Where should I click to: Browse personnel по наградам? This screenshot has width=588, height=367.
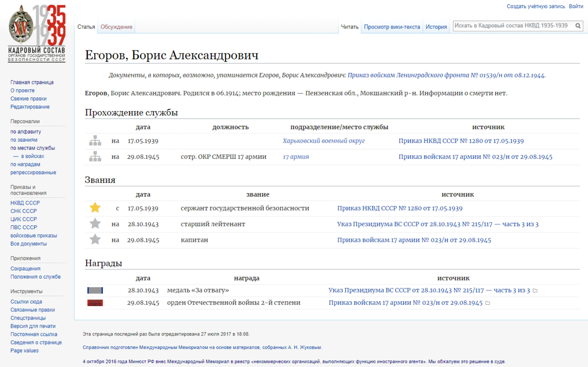(25, 164)
